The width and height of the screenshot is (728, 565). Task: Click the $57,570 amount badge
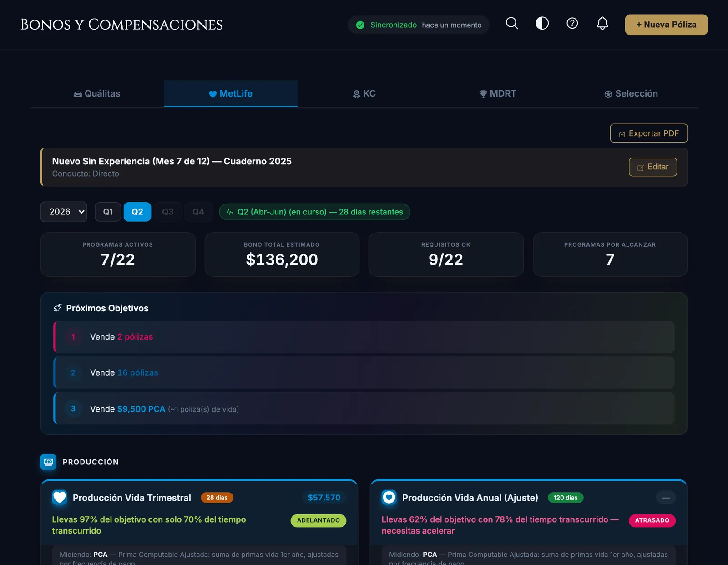[324, 498]
